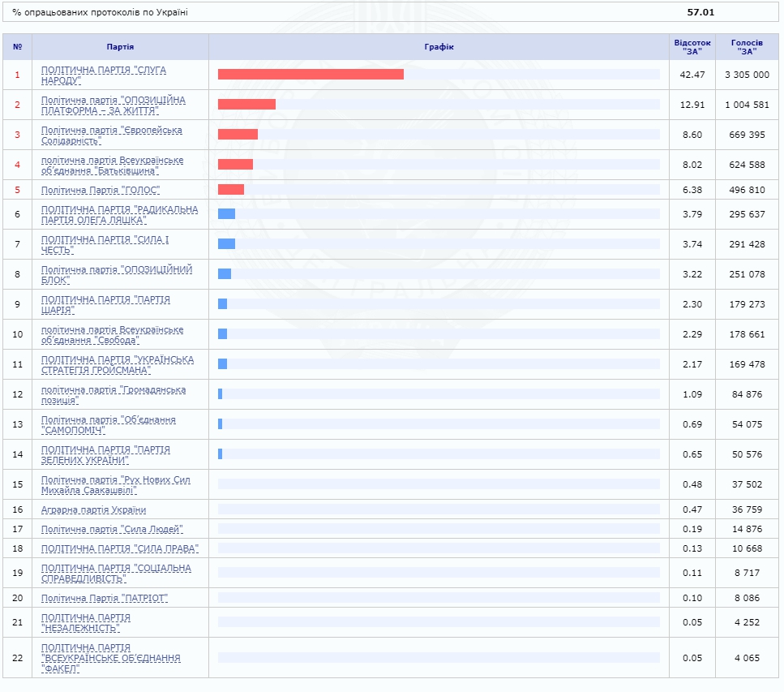Screen dimensions: 784x692
Task: Click the "Партія" column header
Action: [120, 47]
